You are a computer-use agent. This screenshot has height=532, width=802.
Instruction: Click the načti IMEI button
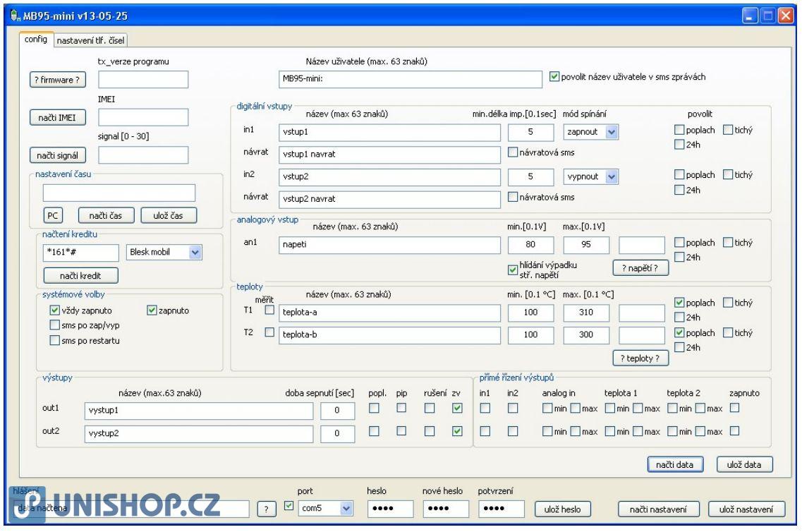point(57,118)
